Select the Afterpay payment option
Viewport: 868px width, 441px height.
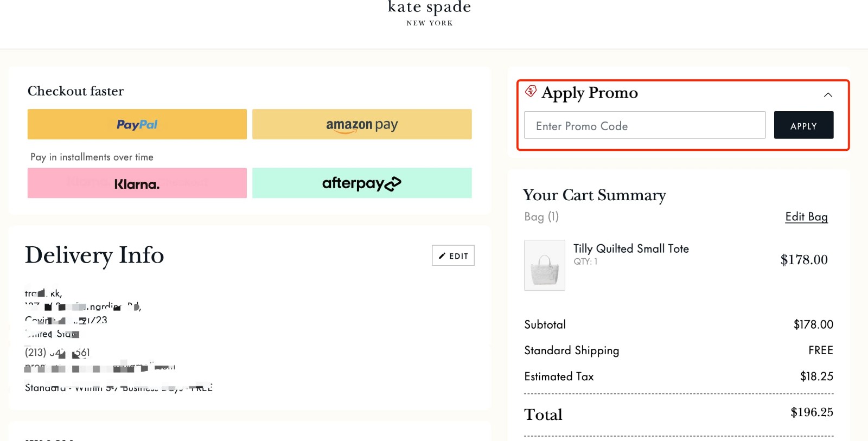pos(361,183)
